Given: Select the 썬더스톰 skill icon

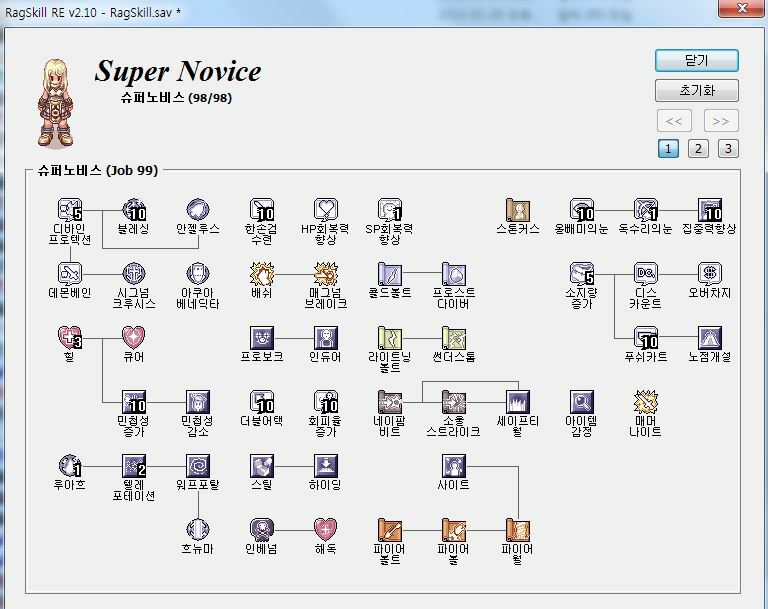Looking at the screenshot, I should (454, 338).
